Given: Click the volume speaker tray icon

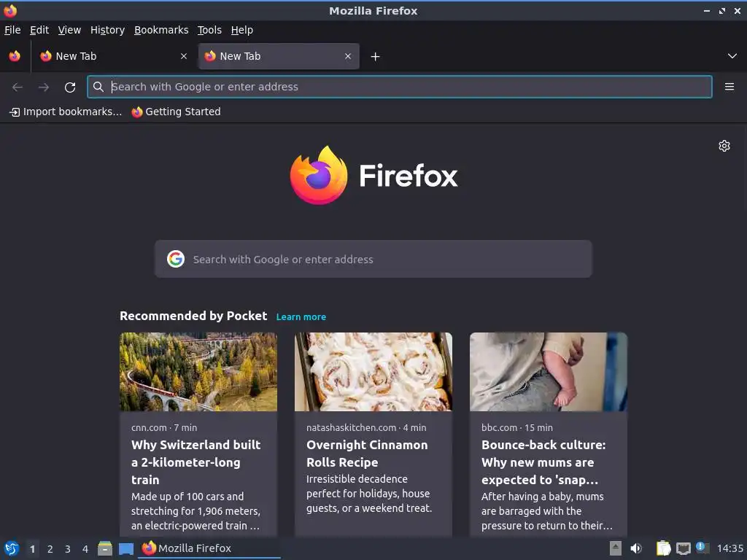Looking at the screenshot, I should [x=635, y=548].
